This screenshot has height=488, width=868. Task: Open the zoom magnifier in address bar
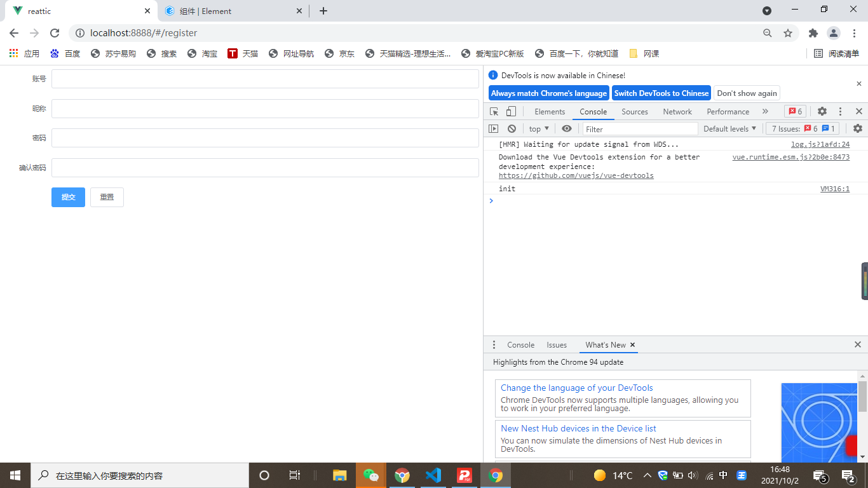(x=768, y=33)
